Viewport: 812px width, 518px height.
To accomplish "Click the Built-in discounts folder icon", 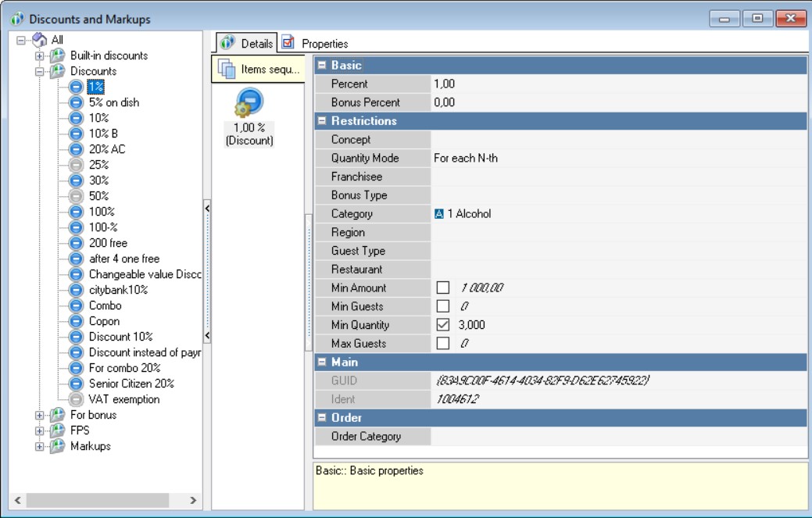I will (58, 55).
